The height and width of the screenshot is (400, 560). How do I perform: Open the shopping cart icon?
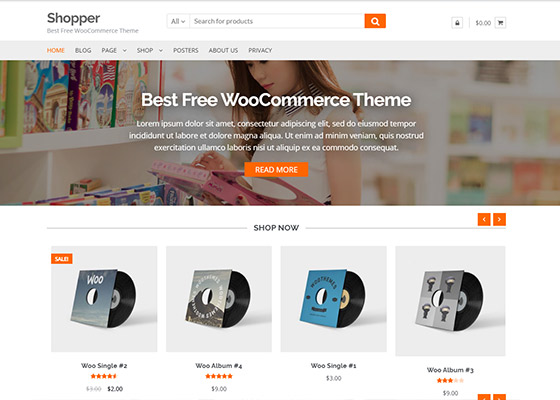click(x=500, y=23)
